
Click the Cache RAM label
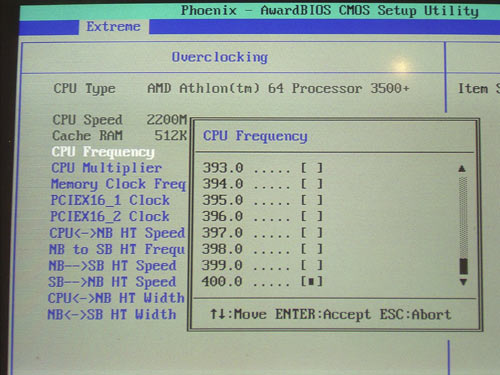[87, 136]
